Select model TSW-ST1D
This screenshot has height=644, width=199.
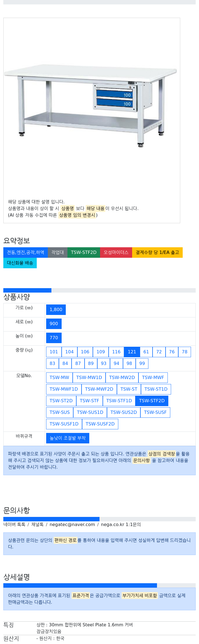pos(156,389)
